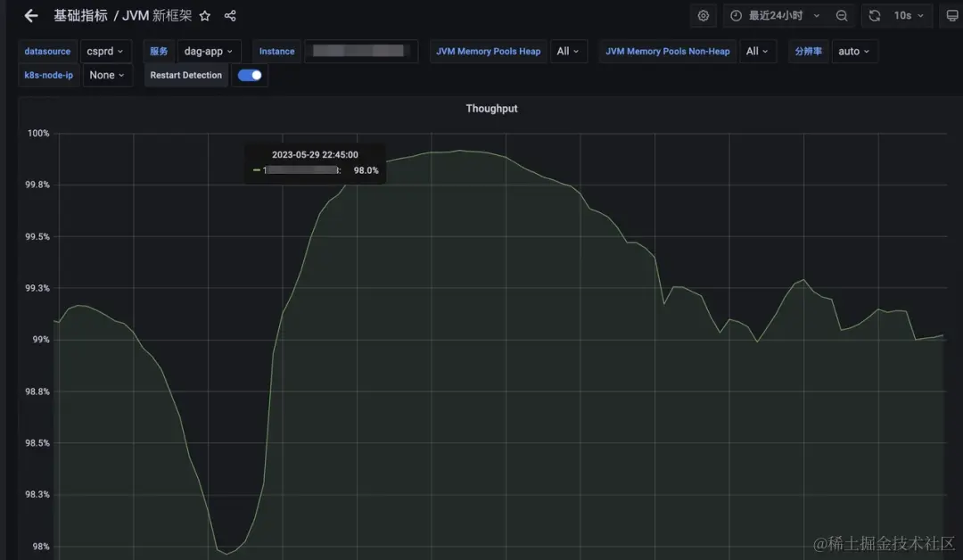Viewport: 963px width, 560px height.
Task: Click the 98.0% tooltip value
Action: (x=366, y=170)
